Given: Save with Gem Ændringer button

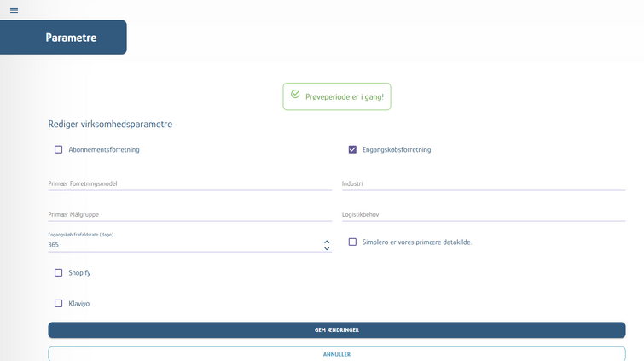Looking at the screenshot, I should (x=336, y=329).
